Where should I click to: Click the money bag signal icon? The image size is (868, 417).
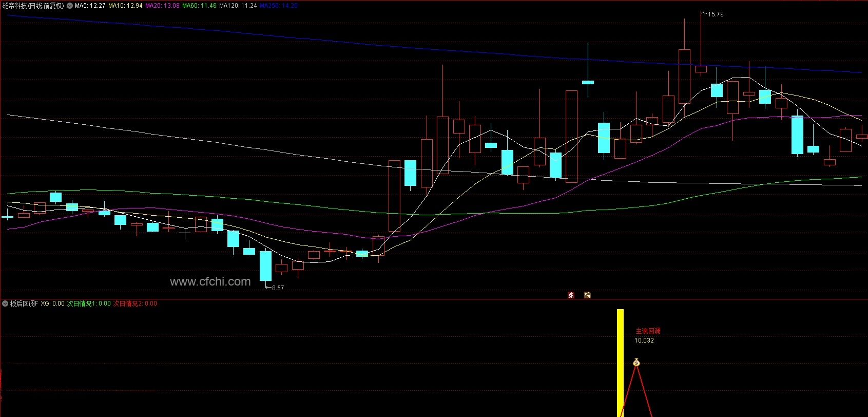636,363
